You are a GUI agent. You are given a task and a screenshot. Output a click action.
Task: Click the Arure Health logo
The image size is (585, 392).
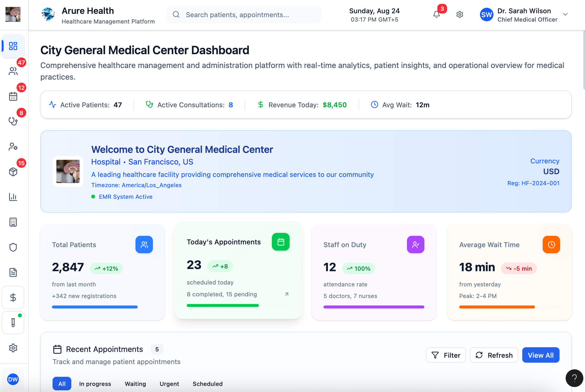pyautogui.click(x=48, y=14)
